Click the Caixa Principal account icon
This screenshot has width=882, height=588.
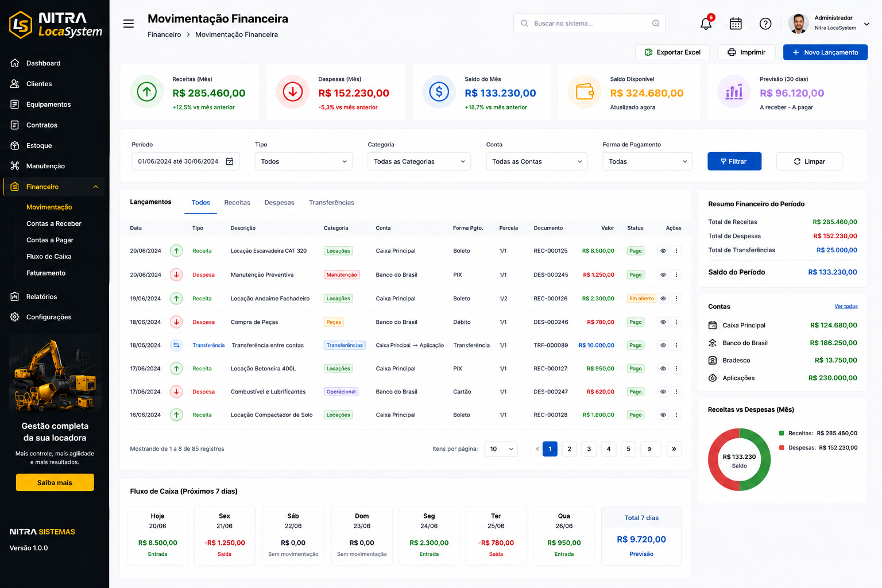click(713, 326)
